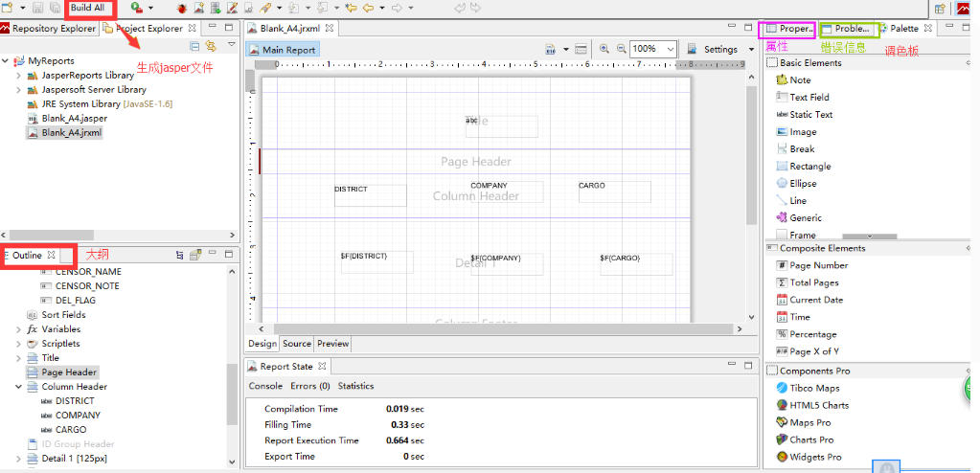Select the Static Text palette element
Image resolution: width=980 pixels, height=473 pixels.
tap(810, 115)
